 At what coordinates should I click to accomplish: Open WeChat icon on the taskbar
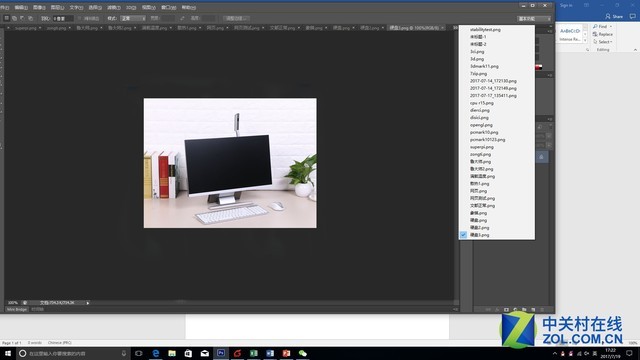pyautogui.click(x=302, y=353)
